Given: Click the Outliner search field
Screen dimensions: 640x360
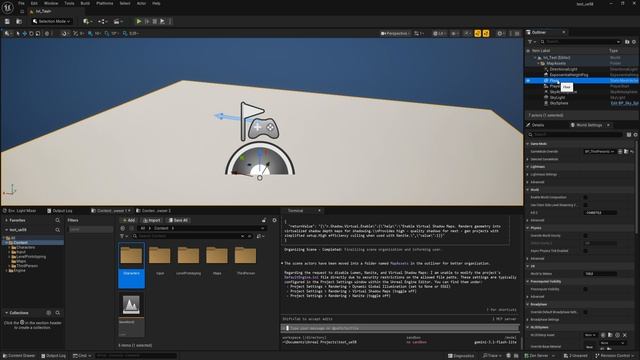Looking at the screenshot, I should [580, 42].
